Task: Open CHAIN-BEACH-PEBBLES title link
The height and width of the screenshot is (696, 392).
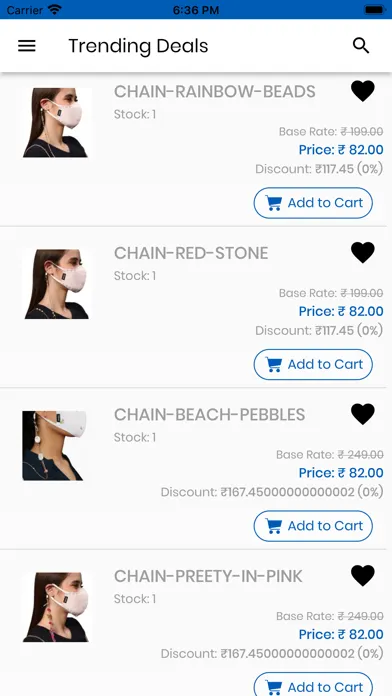Action: coord(210,415)
